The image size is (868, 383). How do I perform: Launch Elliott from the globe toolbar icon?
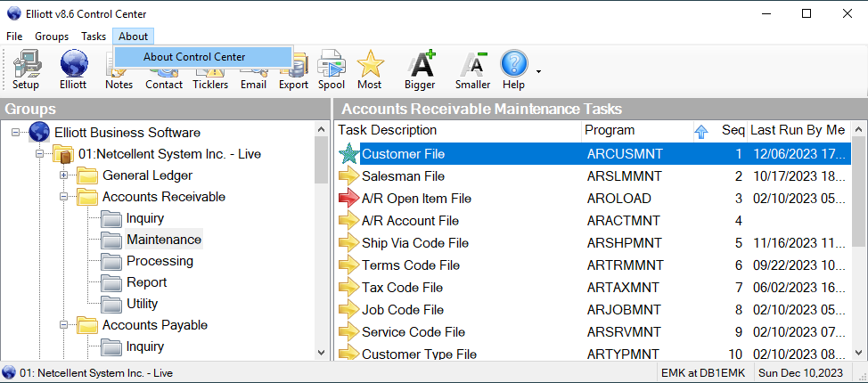74,69
